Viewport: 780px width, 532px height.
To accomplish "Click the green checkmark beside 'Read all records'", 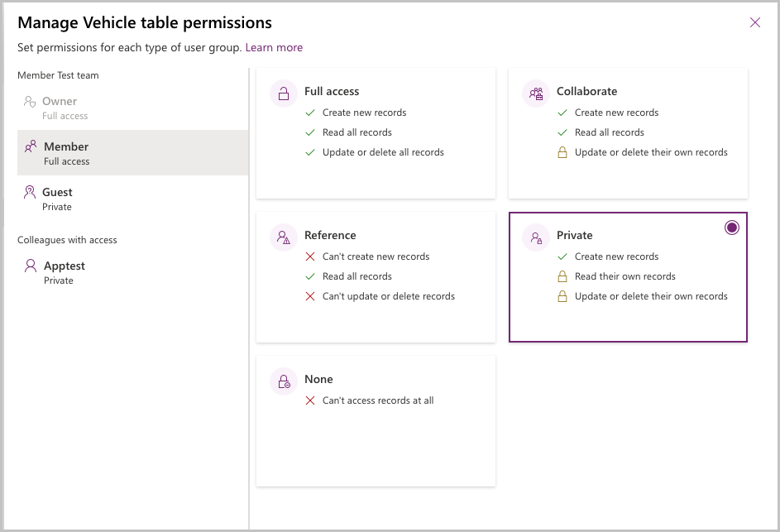I will [x=311, y=132].
